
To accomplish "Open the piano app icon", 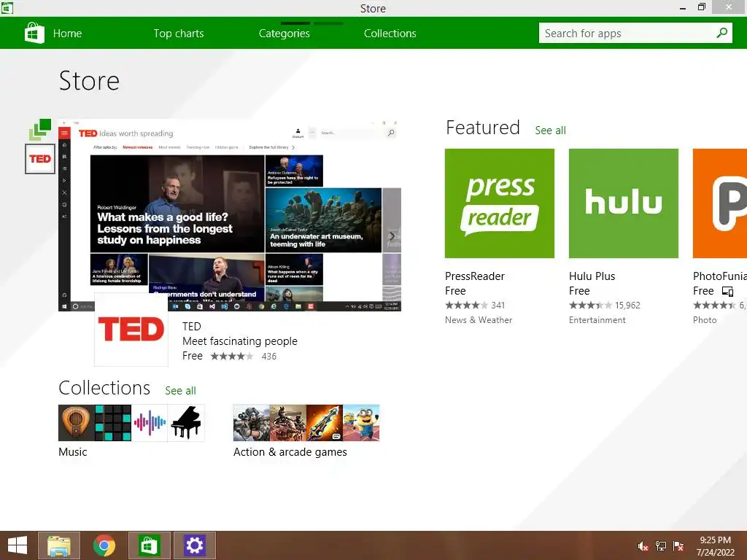I will pyautogui.click(x=186, y=423).
